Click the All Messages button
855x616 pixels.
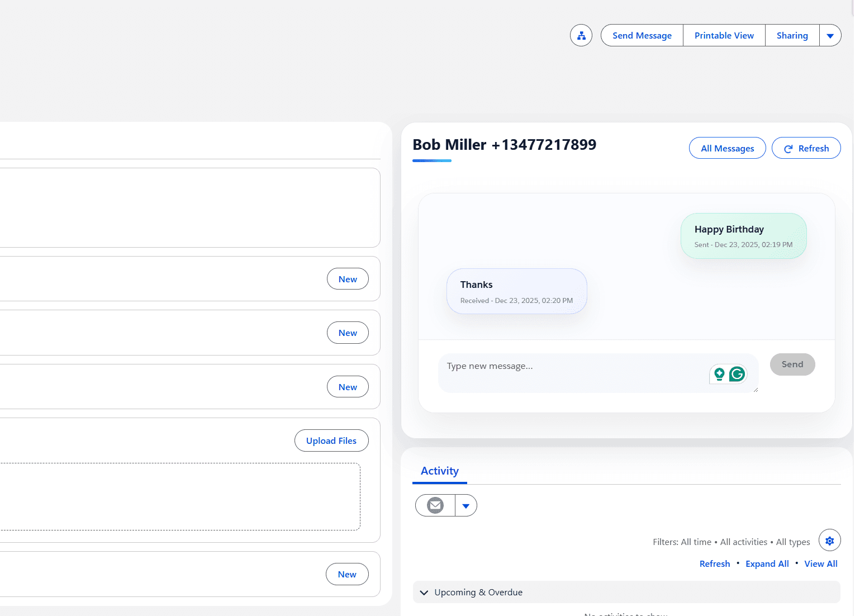[727, 148]
